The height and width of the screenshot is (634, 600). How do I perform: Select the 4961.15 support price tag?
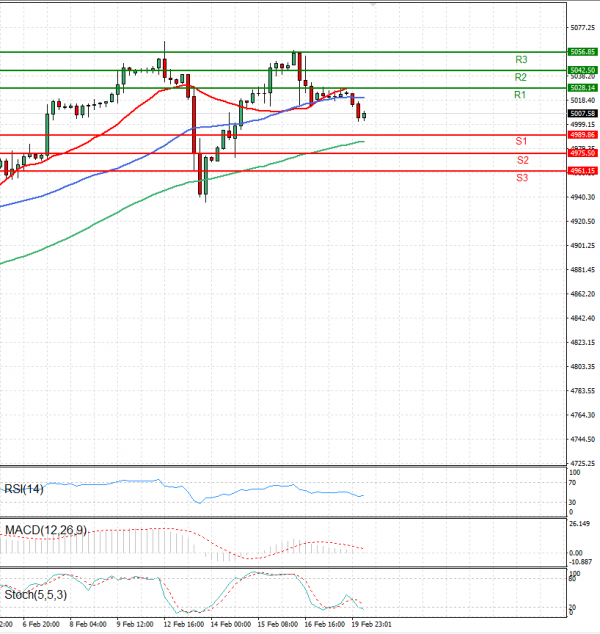[x=583, y=171]
